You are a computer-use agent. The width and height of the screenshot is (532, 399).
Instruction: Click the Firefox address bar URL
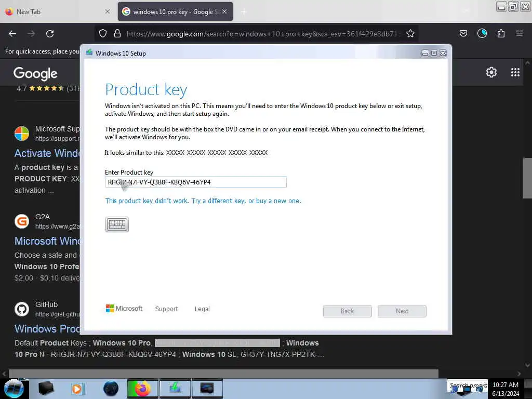pyautogui.click(x=263, y=34)
